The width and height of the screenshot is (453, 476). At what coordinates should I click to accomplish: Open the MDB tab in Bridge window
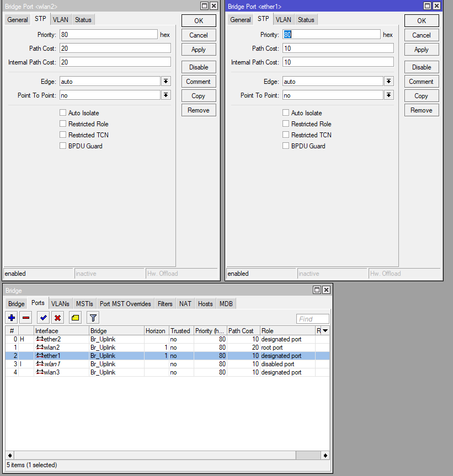click(x=226, y=304)
